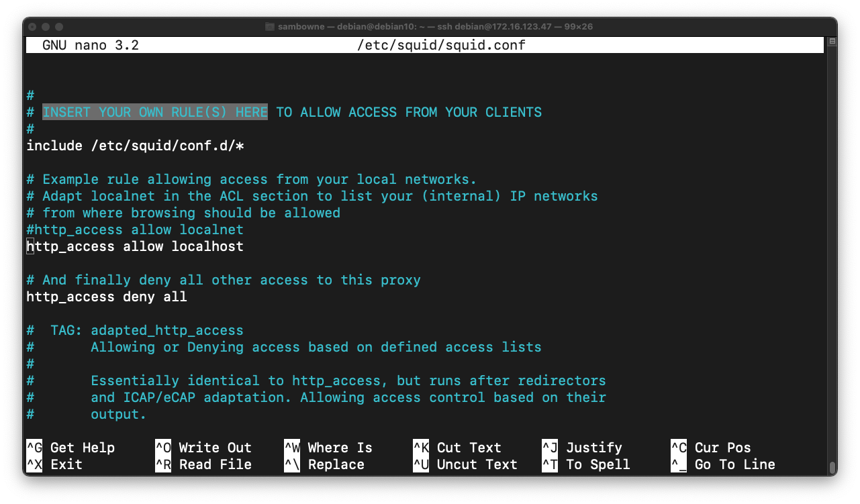
Task: Click the "^\ Replace" shortcut
Action: [x=324, y=464]
